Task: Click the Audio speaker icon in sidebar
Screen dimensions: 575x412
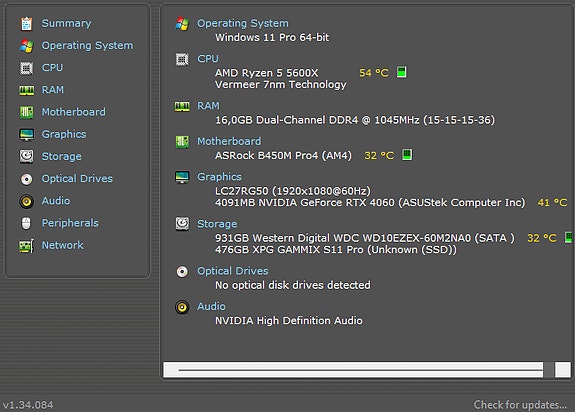Action: pos(26,201)
